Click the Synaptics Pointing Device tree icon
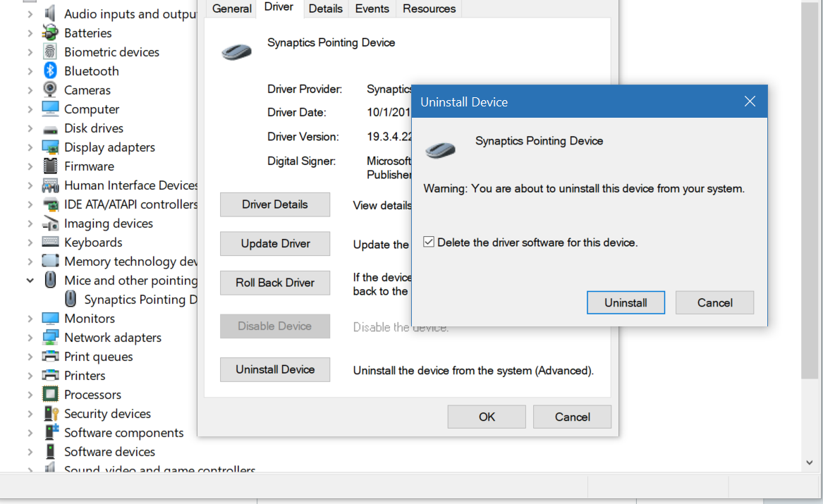823x504 pixels. [71, 299]
